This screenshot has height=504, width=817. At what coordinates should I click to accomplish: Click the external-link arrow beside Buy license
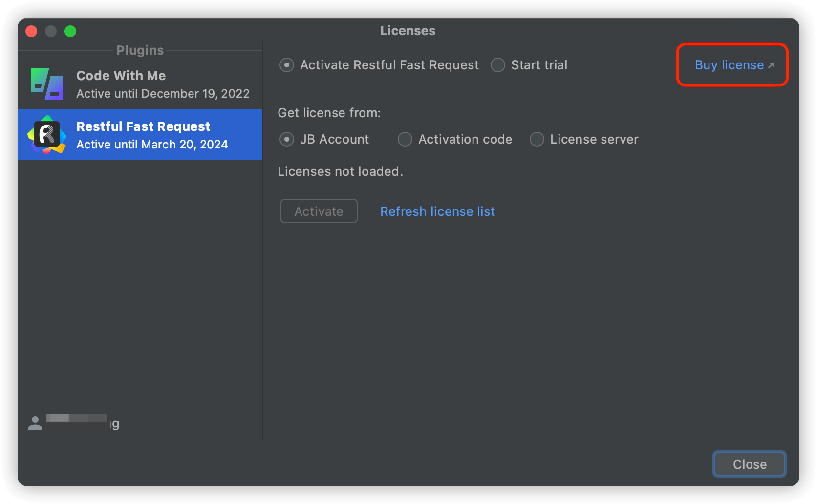tap(771, 65)
